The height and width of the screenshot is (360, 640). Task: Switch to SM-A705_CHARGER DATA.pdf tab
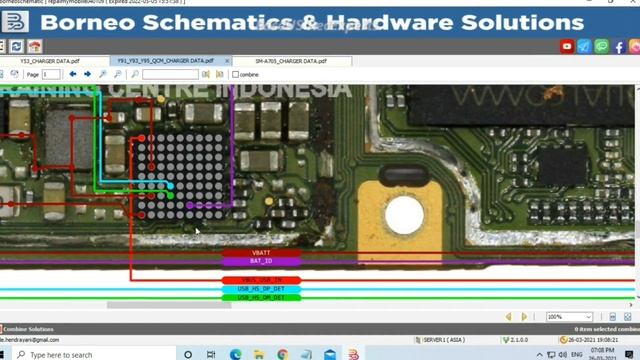pyautogui.click(x=291, y=61)
